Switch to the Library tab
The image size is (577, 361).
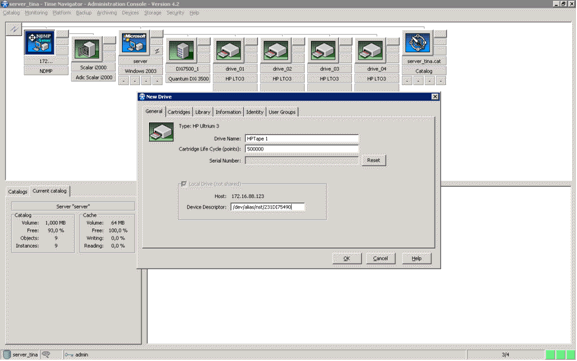[x=203, y=112]
